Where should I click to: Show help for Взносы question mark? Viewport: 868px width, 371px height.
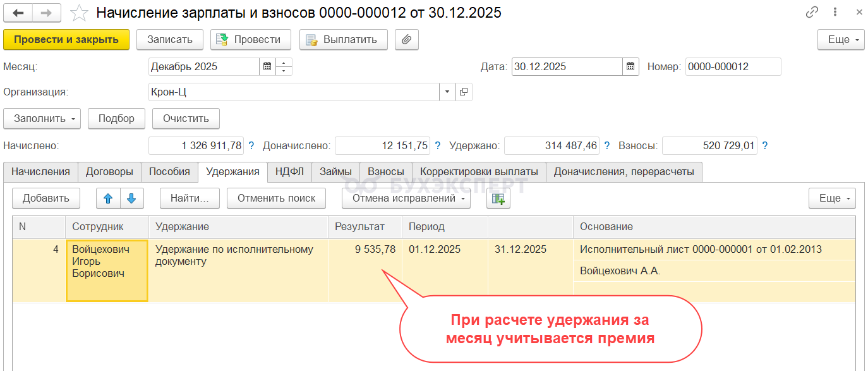(x=765, y=145)
